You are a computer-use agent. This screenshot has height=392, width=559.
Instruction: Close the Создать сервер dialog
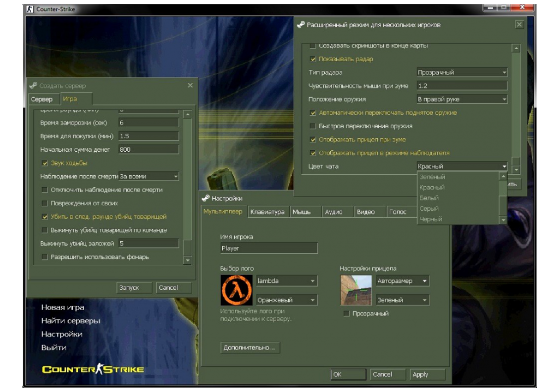(190, 85)
